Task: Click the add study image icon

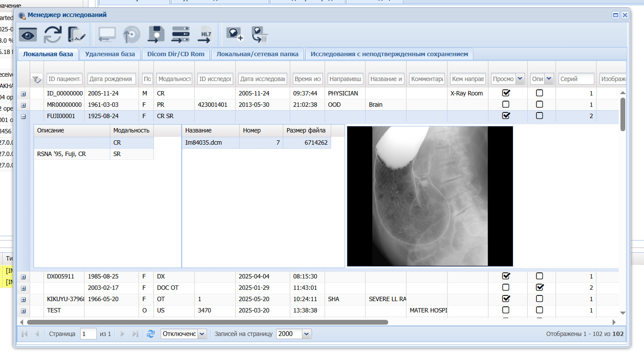Action: (x=235, y=35)
